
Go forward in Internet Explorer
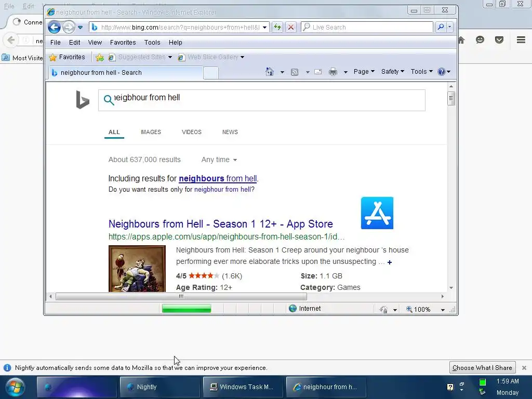click(x=69, y=27)
